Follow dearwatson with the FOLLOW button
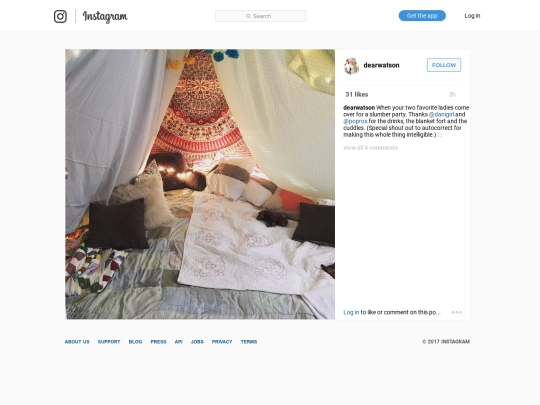The height and width of the screenshot is (405, 540). [444, 65]
